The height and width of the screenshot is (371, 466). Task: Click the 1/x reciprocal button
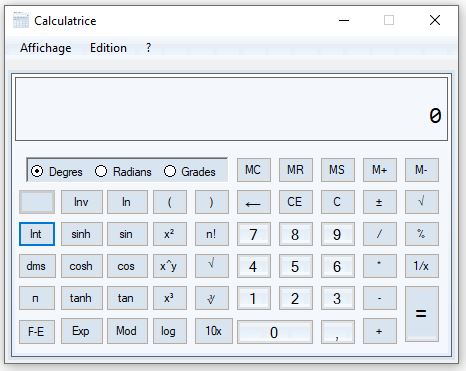click(422, 266)
